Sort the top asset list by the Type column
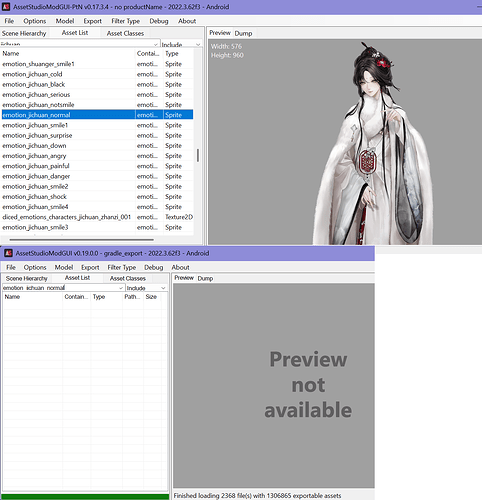Screen dimensions: 482x500 tap(178, 54)
